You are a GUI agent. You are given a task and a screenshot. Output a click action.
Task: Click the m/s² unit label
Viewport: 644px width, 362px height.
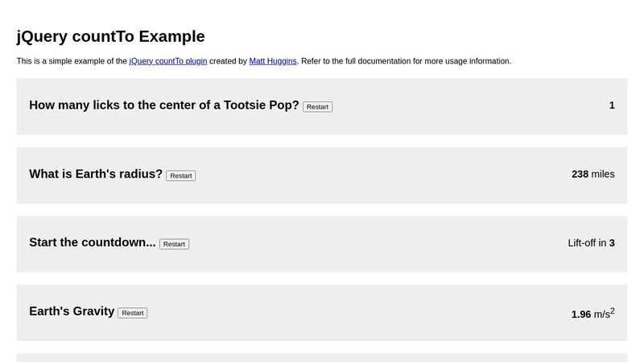pyautogui.click(x=604, y=314)
